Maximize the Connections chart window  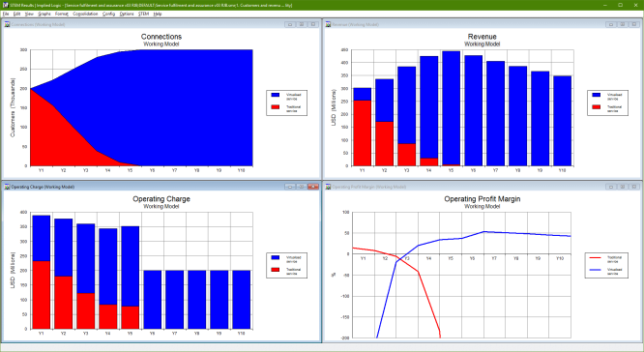302,24
